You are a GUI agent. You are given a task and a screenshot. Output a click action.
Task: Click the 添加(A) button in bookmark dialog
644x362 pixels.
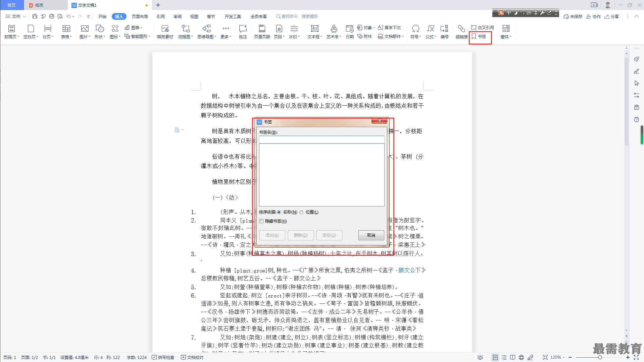click(272, 235)
